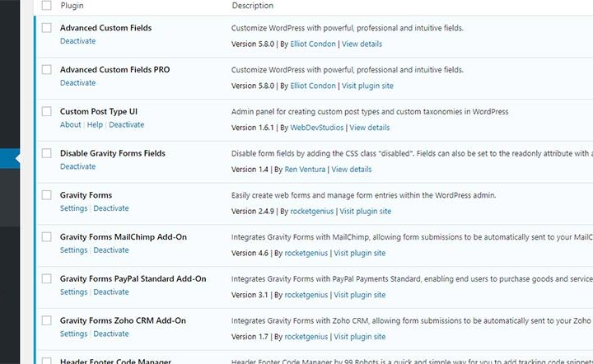Select Gravity Forms Zoho CRM Add-On checkbox
Image resolution: width=593 pixels, height=364 pixels.
(46, 320)
